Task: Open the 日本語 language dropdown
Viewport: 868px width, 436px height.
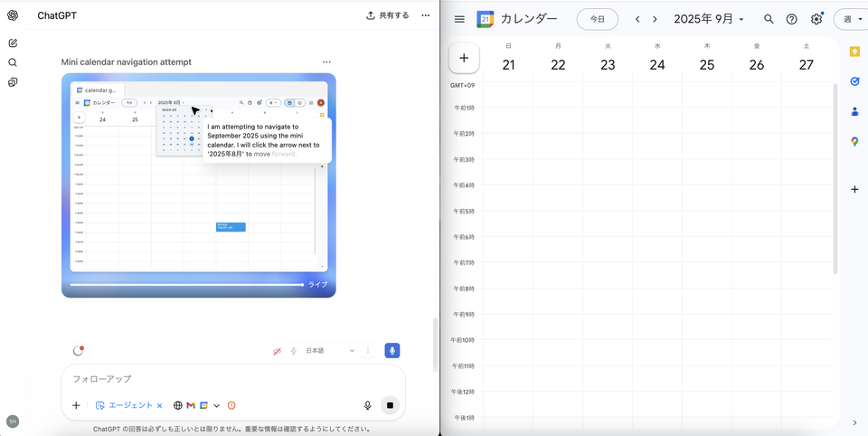Action: tap(330, 351)
